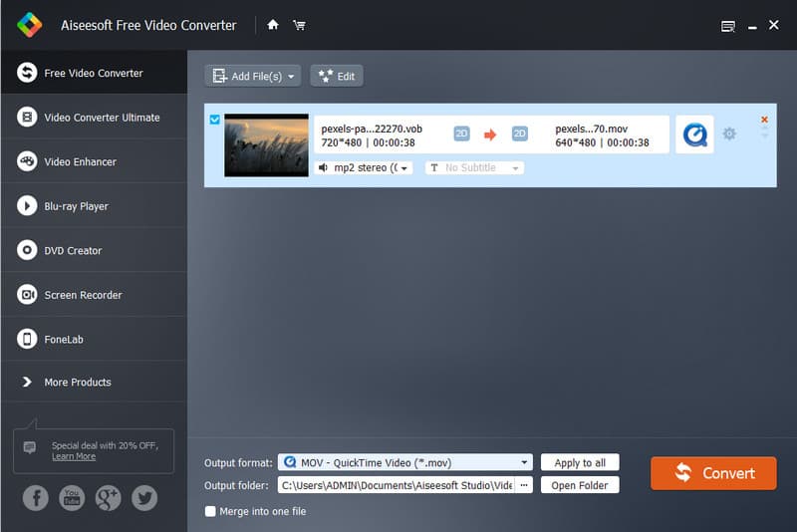Open the Twitter icon link
Image resolution: width=797 pixels, height=532 pixels.
144,498
